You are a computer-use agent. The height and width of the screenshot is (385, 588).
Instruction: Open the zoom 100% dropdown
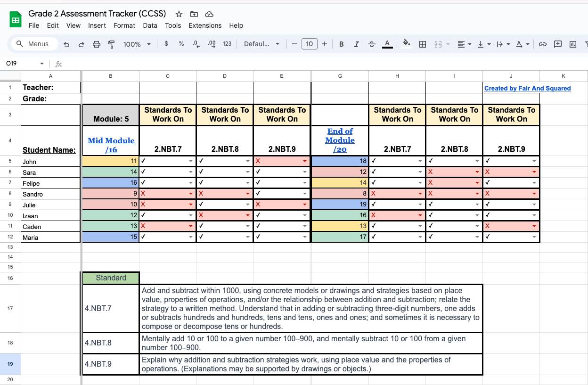point(137,44)
